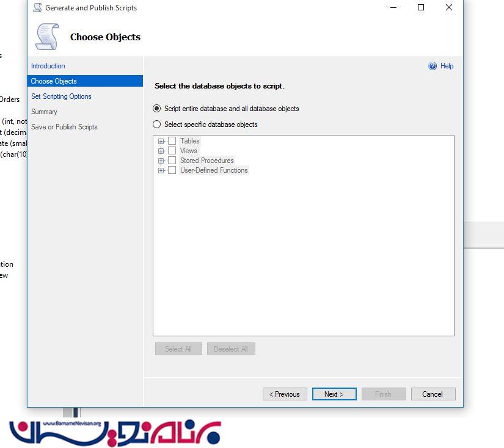Viewport: 504px width, 448px height.
Task: Minimize the Generate and Publish Scripts window
Action: (x=393, y=7)
